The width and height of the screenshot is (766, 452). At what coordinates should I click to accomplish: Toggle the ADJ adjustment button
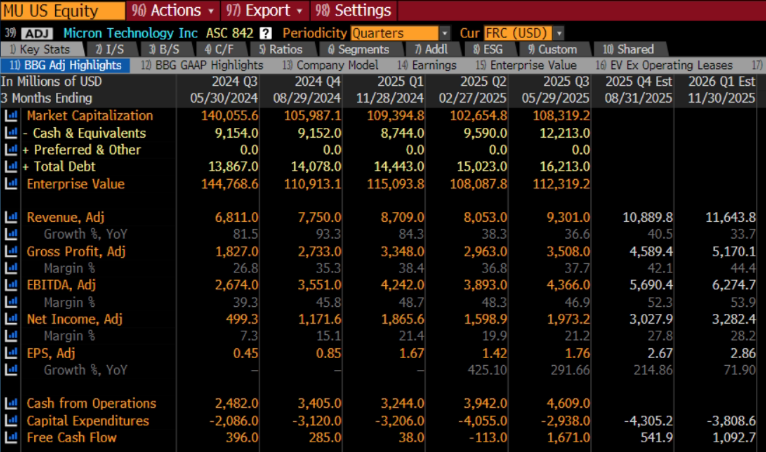point(38,33)
